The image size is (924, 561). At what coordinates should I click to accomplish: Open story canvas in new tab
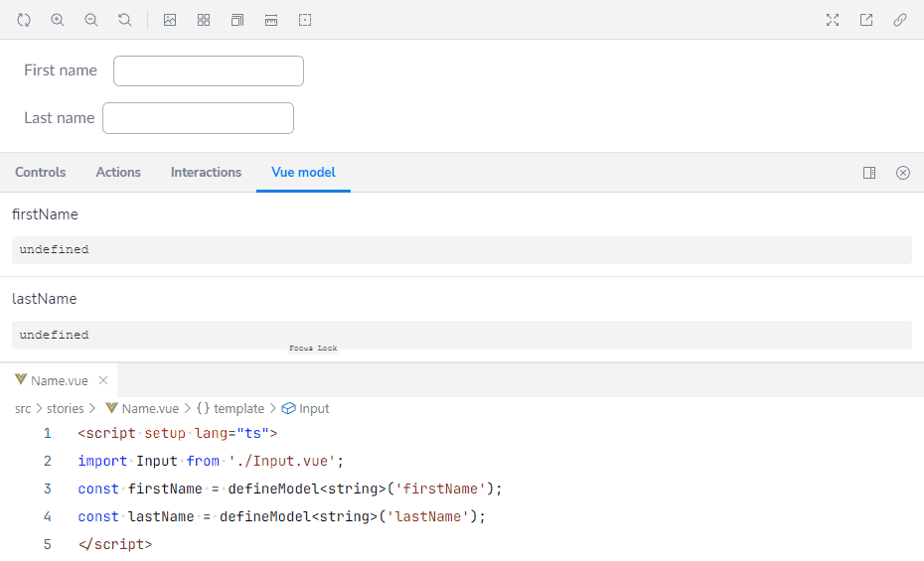point(866,20)
